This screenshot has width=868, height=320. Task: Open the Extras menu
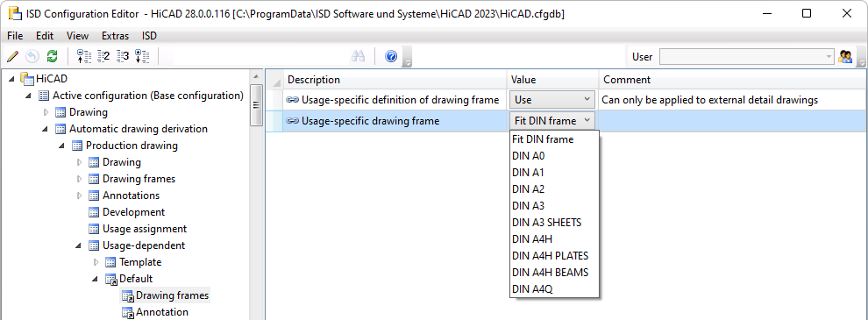[x=115, y=36]
